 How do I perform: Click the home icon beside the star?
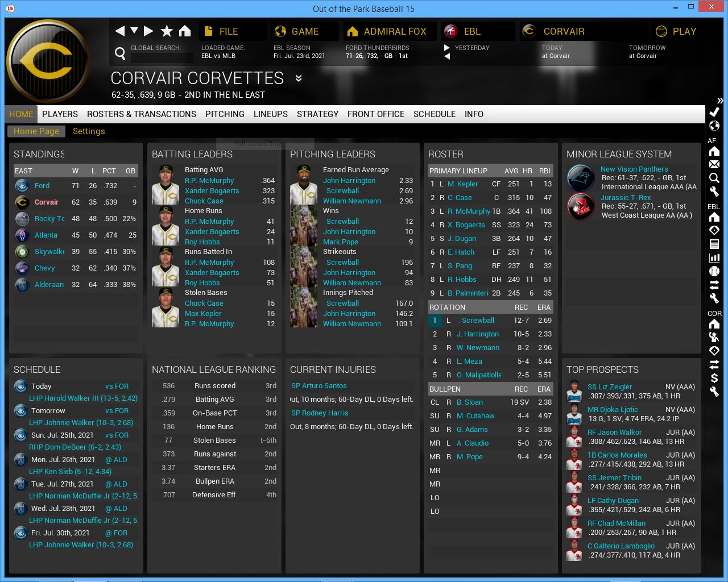(x=185, y=31)
